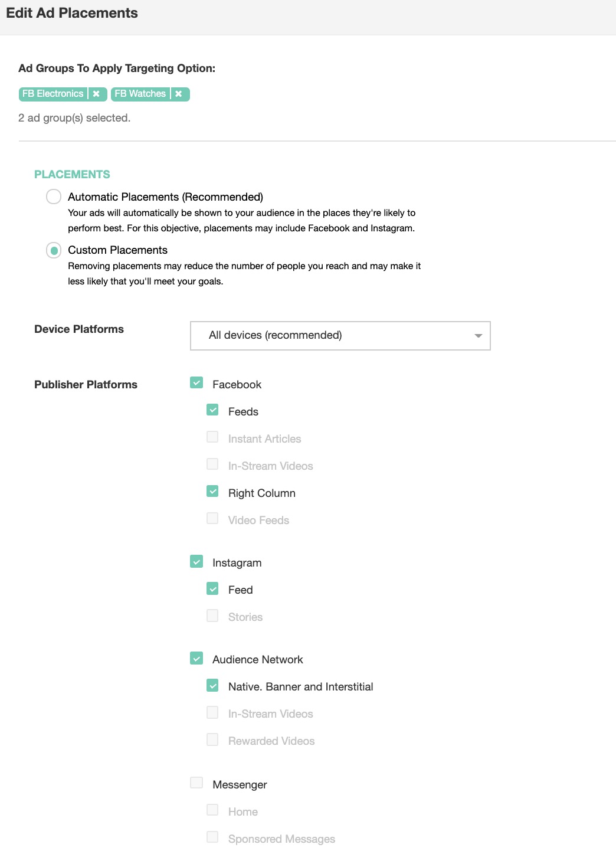
Task: Enable Video Feeds placement
Action: click(x=212, y=519)
